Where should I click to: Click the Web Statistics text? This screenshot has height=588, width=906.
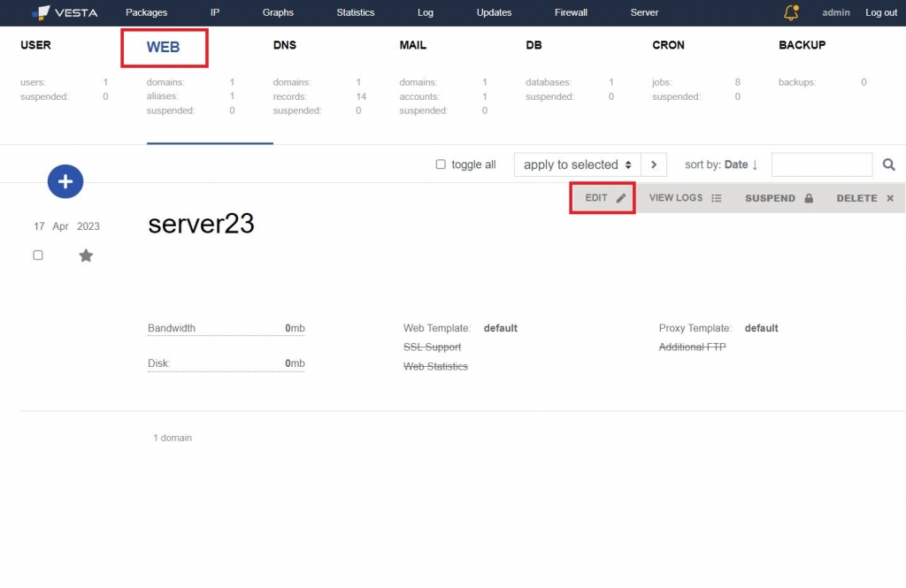[x=435, y=366]
